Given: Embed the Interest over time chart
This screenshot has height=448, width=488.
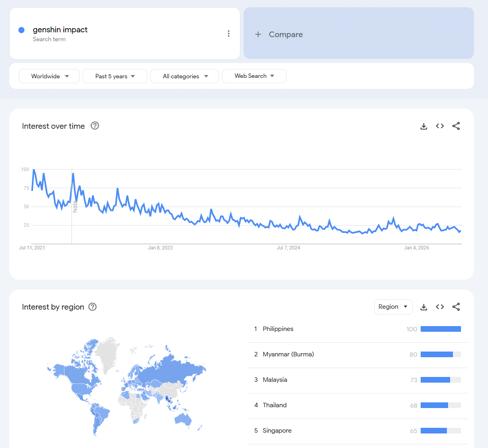Looking at the screenshot, I should coord(440,126).
